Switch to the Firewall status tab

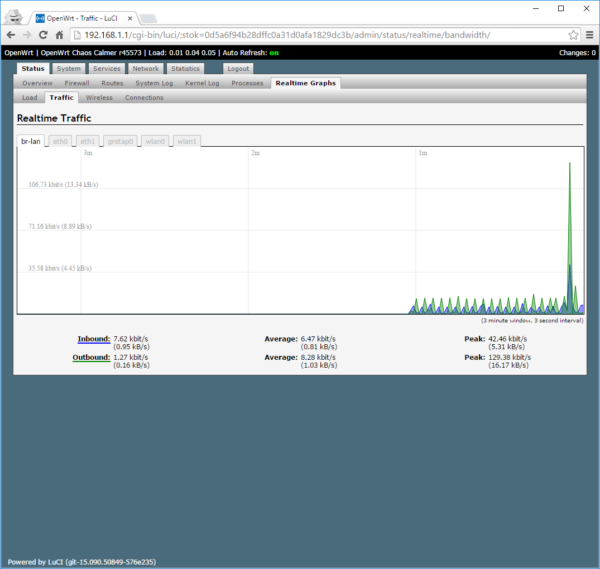(x=77, y=83)
